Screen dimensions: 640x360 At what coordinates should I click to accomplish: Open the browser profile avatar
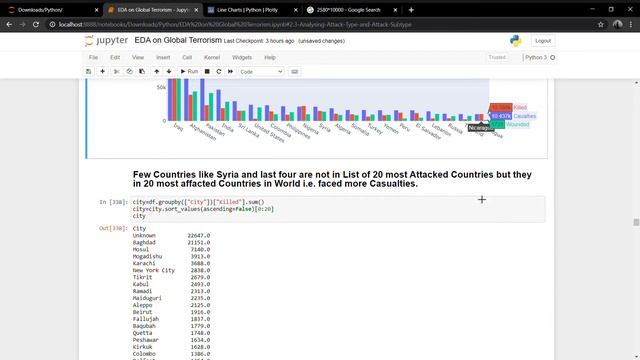click(x=618, y=24)
